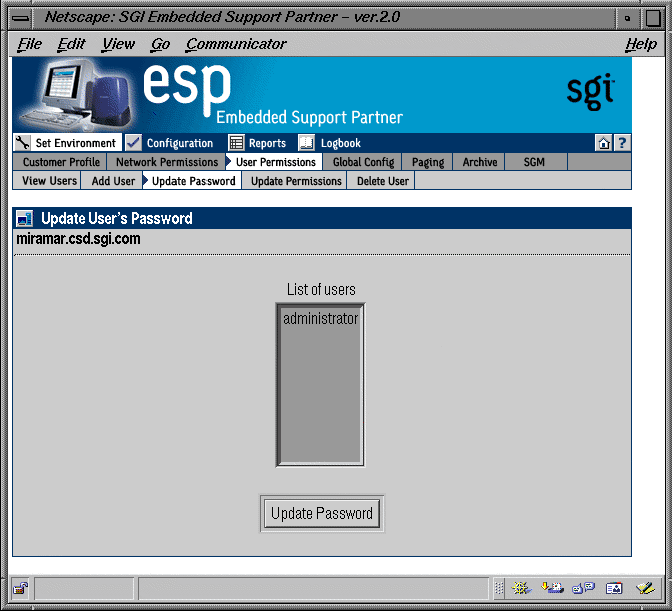Open Composer pencil icon in component bar
Viewport: 672px width, 611px height.
[645, 588]
